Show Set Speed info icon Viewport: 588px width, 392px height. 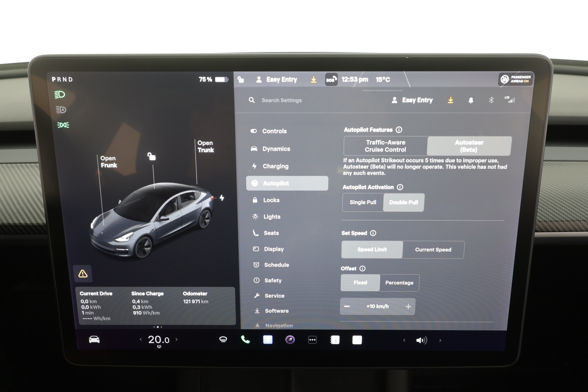373,233
